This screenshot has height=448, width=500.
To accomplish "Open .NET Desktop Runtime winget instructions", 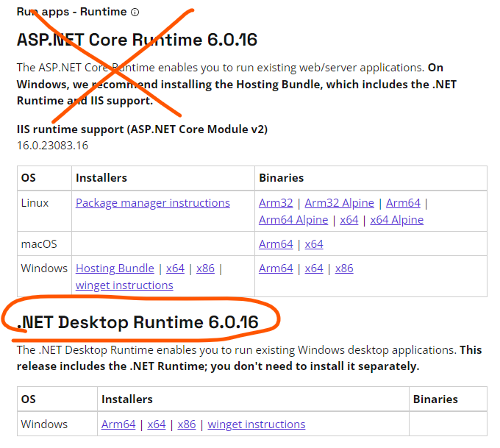I will coord(257,424).
